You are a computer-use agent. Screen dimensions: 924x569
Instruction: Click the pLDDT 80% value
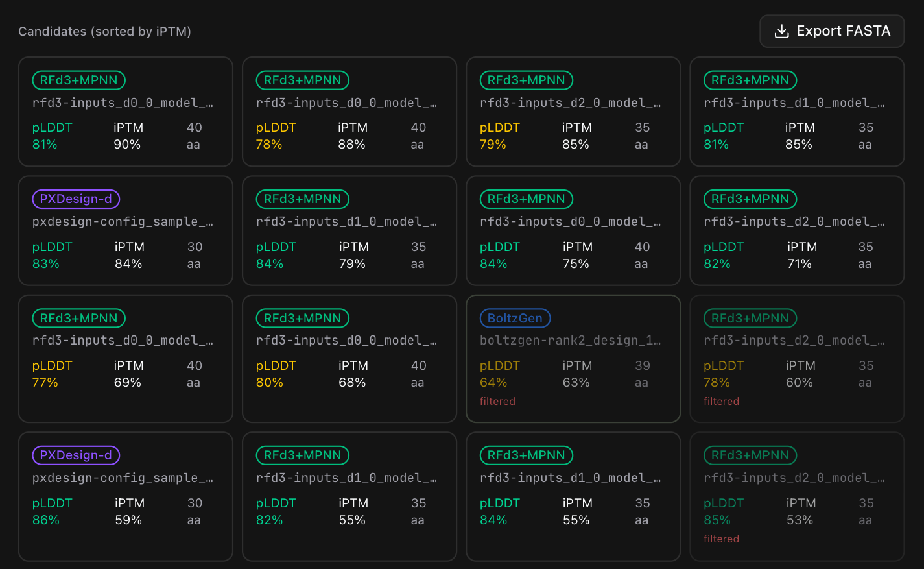point(270,383)
